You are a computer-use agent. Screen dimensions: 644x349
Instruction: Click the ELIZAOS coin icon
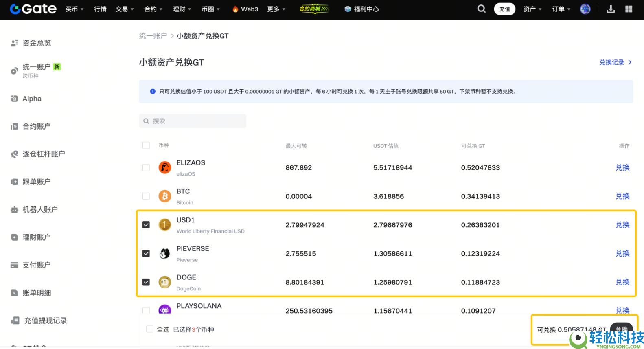164,167
